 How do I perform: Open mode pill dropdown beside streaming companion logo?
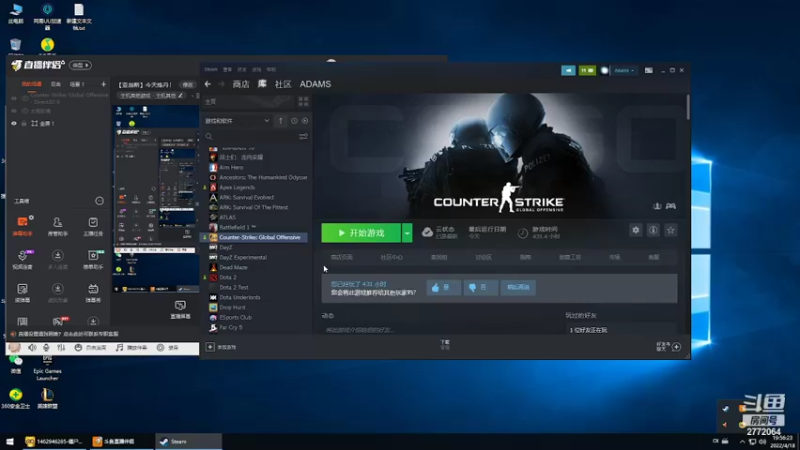(81, 65)
